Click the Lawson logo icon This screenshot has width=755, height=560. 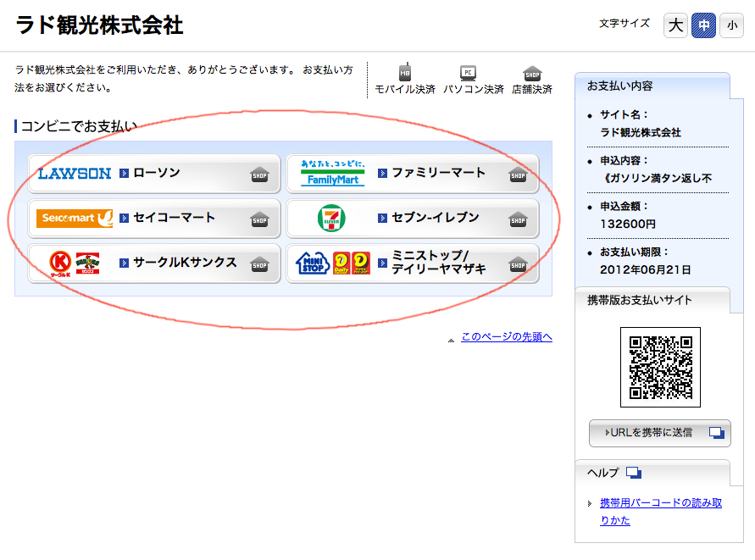pos(75,174)
